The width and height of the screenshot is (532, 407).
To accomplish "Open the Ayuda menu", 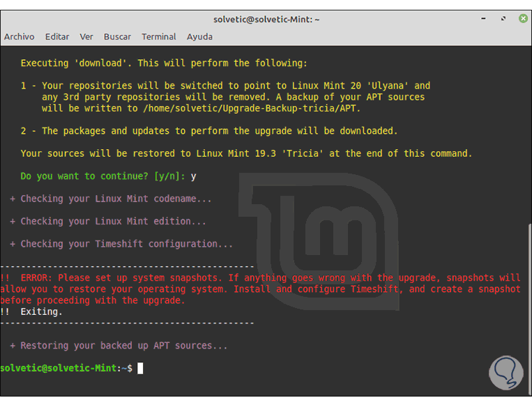I will (199, 37).
